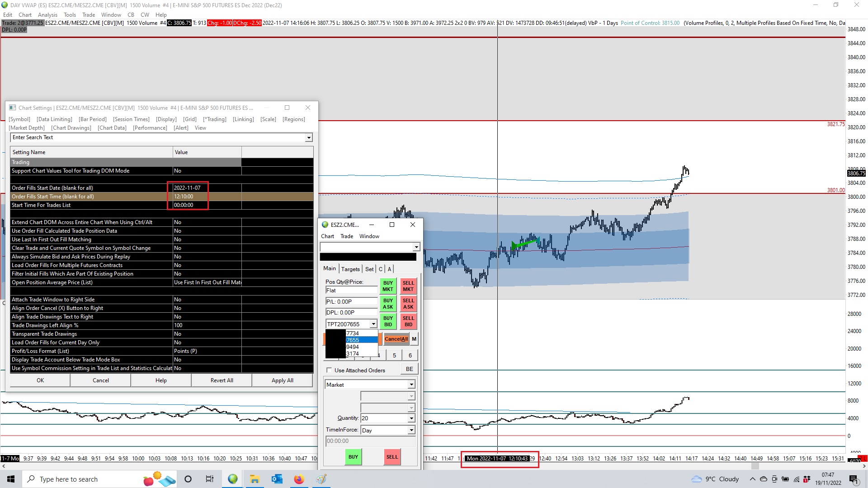Open File Explorer from the taskbar
868x488 pixels.
(x=255, y=479)
